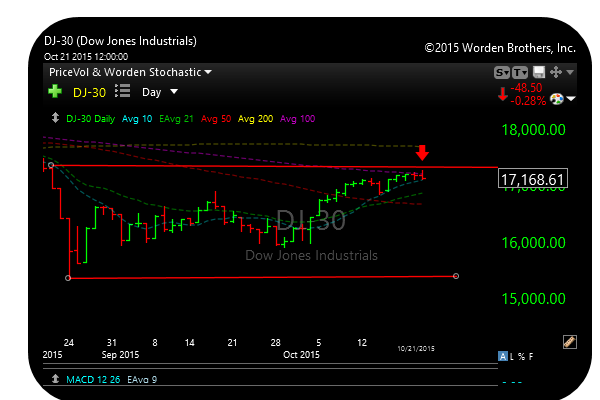600x400 pixels.
Task: Click the left handle of lower red trendline
Action: point(68,278)
